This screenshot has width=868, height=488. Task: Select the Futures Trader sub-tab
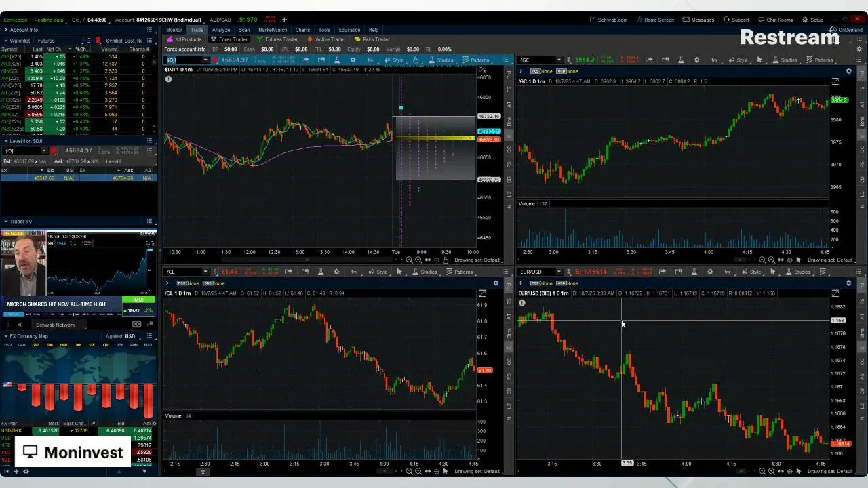277,39
